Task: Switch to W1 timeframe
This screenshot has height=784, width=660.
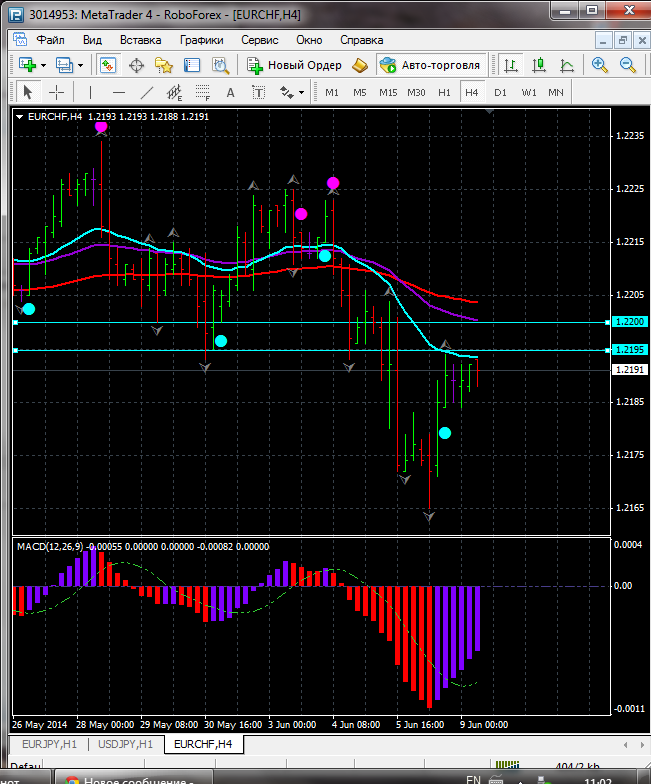Action: click(528, 92)
